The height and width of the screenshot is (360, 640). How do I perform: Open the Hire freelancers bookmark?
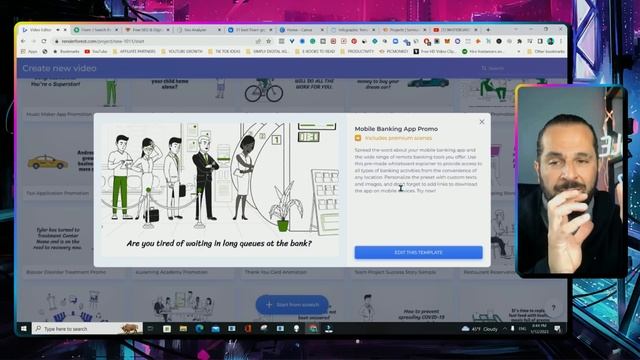tap(483, 51)
